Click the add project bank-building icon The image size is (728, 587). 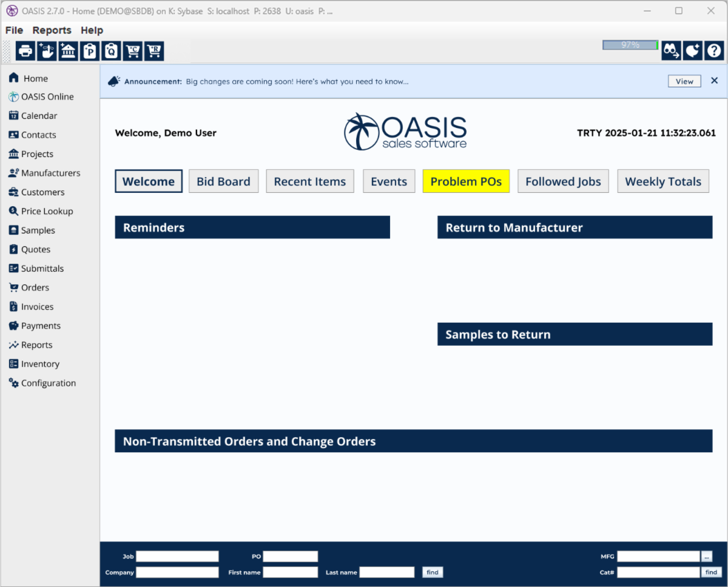[69, 52]
